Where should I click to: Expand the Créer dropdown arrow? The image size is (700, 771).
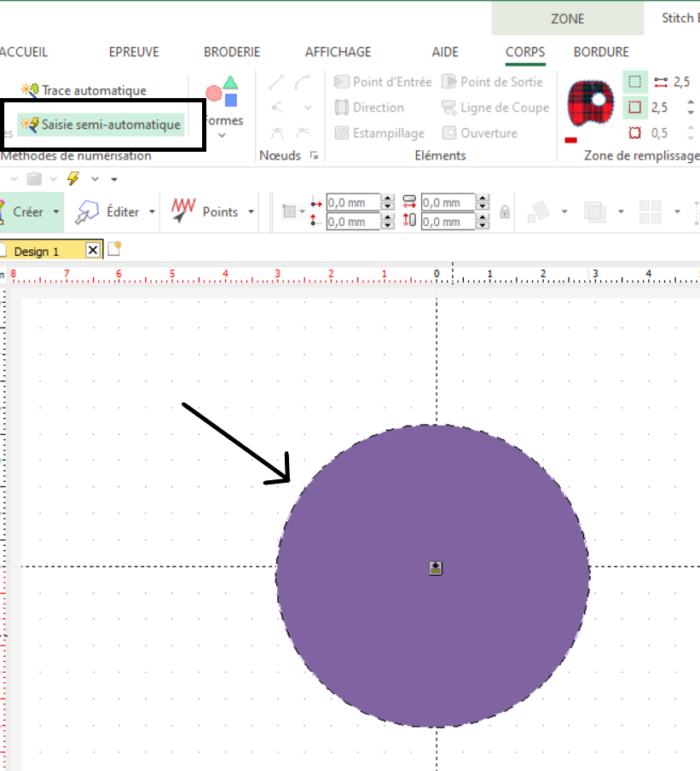coord(56,212)
